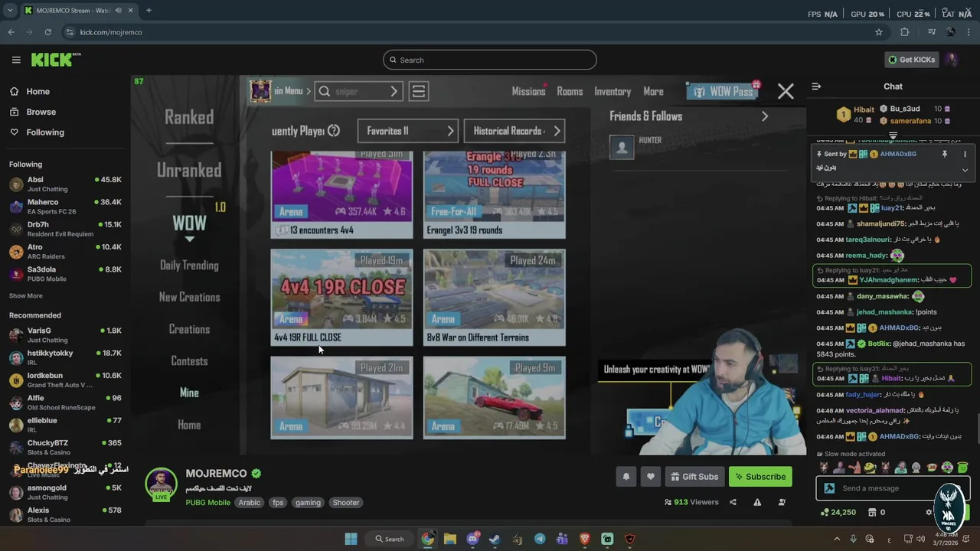The image size is (980, 551).
Task: Open the user profile avatar menu
Action: coord(951,60)
